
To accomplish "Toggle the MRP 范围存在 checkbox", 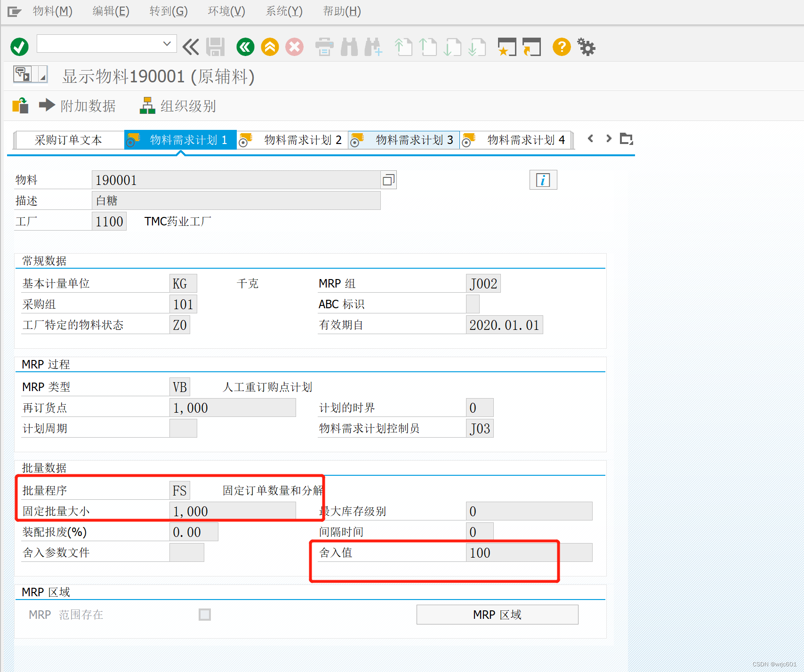I will point(205,615).
